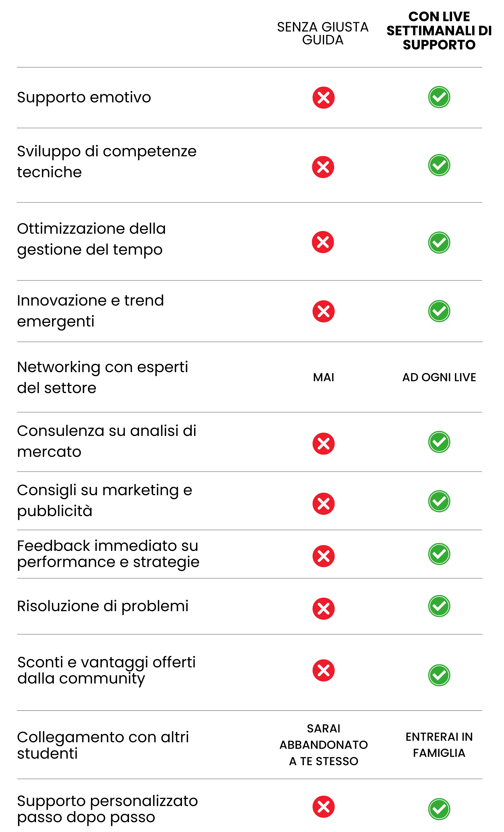Click green check for Innovazione e trend emergenti
This screenshot has height=832, width=504.
[x=439, y=311]
